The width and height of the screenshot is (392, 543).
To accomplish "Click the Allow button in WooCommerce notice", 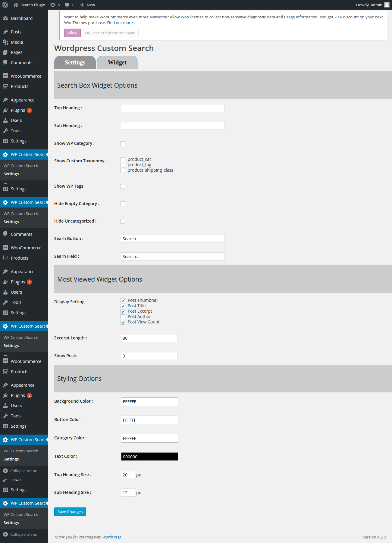I will [72, 33].
